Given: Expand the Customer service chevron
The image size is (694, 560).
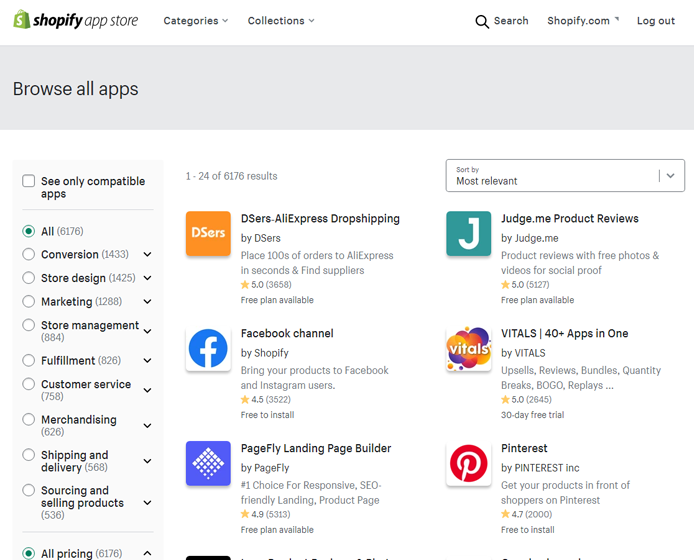Looking at the screenshot, I should [147, 390].
